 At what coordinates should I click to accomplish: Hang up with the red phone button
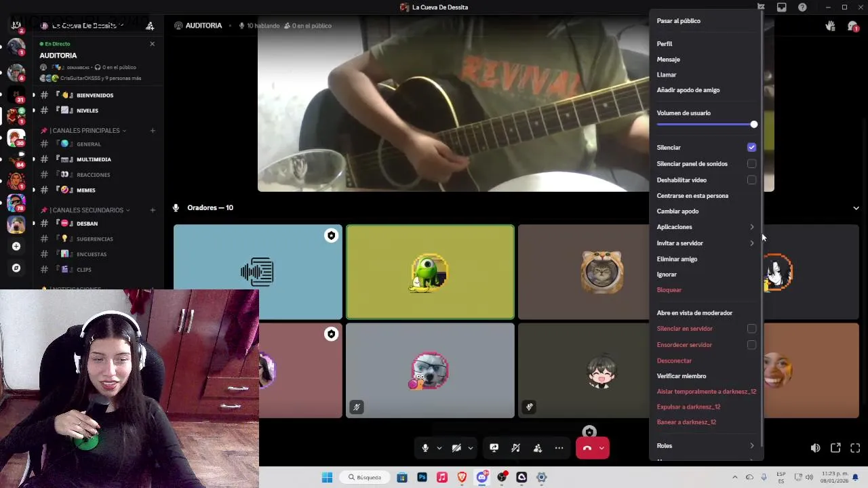pyautogui.click(x=587, y=448)
